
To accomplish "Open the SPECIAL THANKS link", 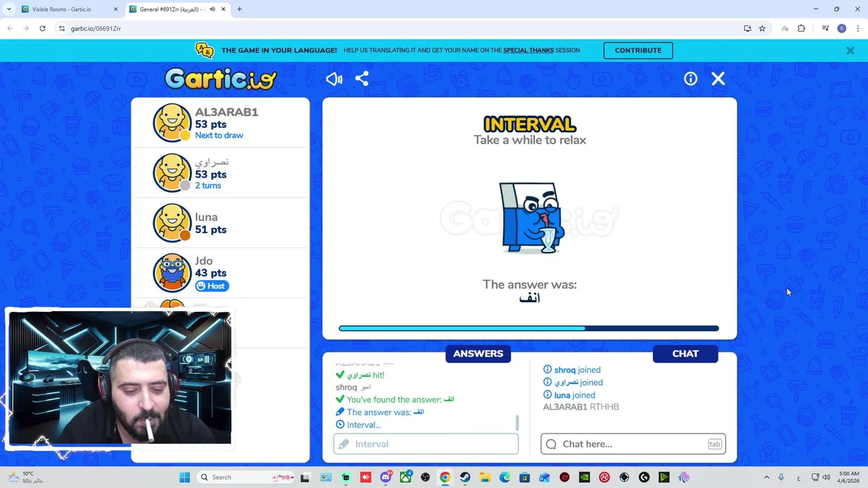I will coord(528,50).
